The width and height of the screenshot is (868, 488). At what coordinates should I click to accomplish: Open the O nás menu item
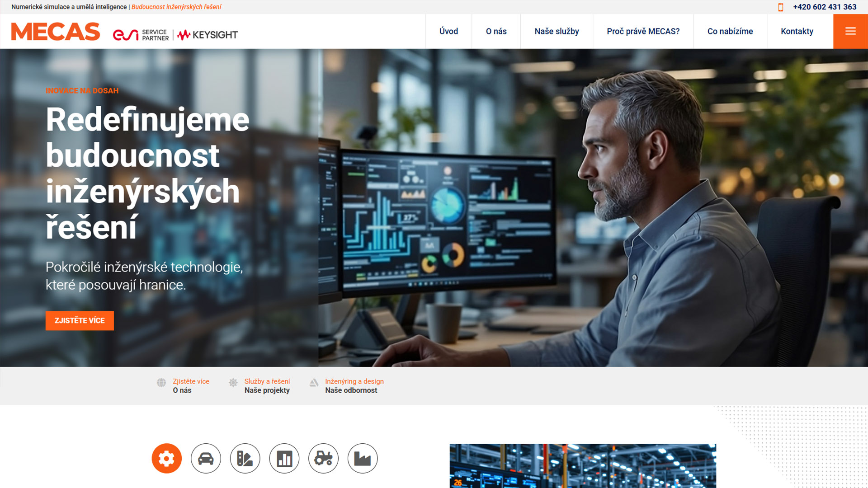tap(496, 31)
